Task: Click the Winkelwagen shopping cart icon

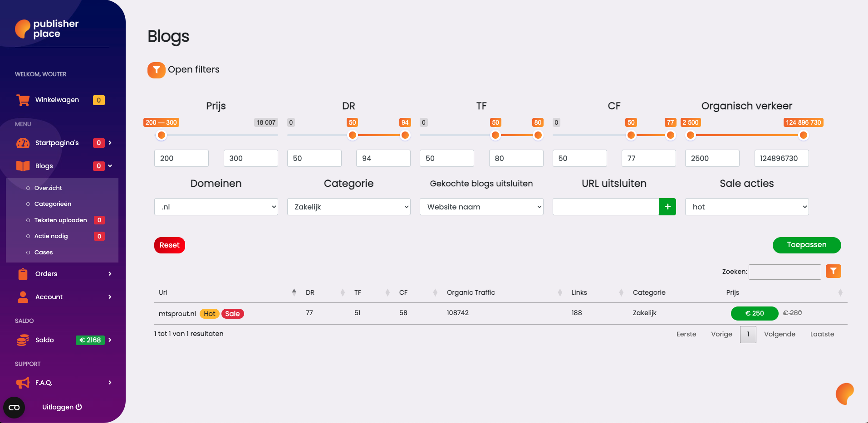Action: tap(23, 100)
